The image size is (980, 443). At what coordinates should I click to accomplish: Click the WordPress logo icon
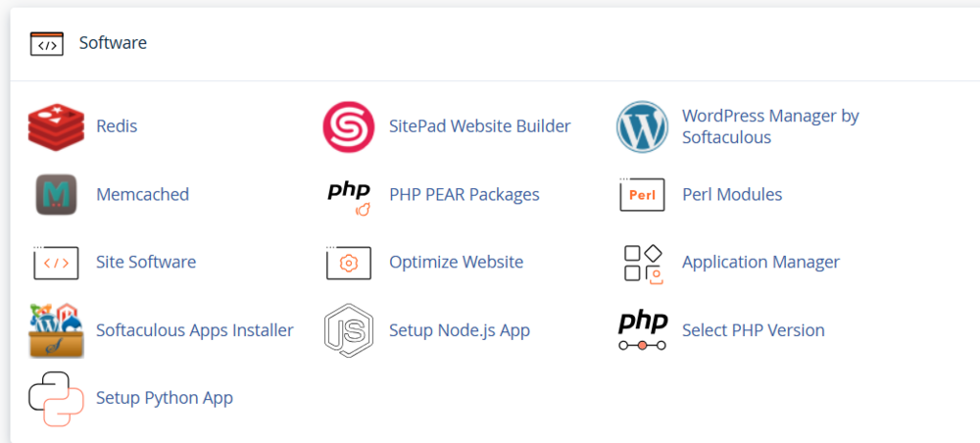coord(642,126)
